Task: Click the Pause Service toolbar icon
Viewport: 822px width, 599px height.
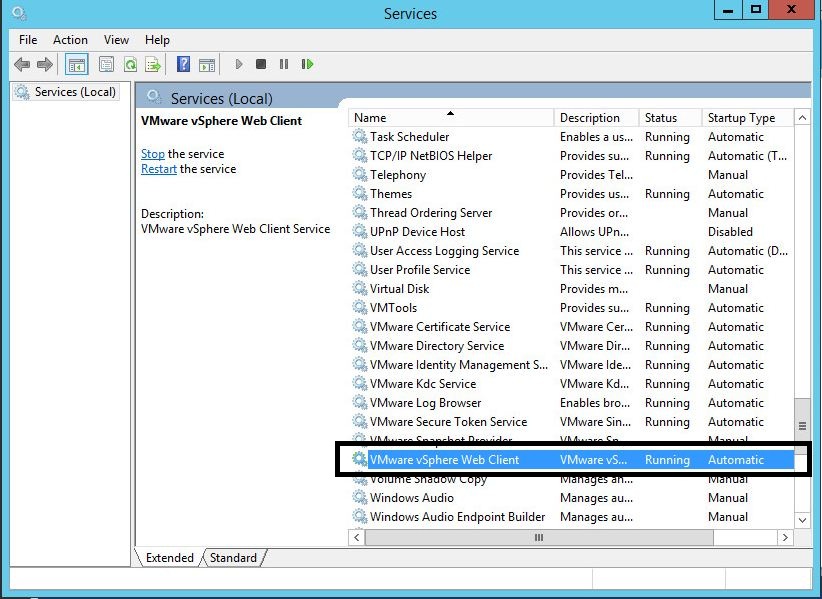Action: click(284, 65)
